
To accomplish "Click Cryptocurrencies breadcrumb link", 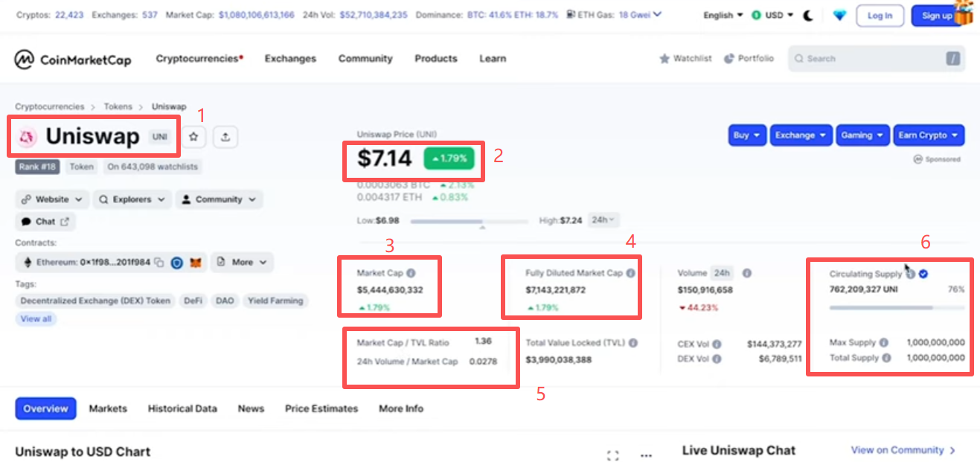I will pyautogui.click(x=50, y=107).
